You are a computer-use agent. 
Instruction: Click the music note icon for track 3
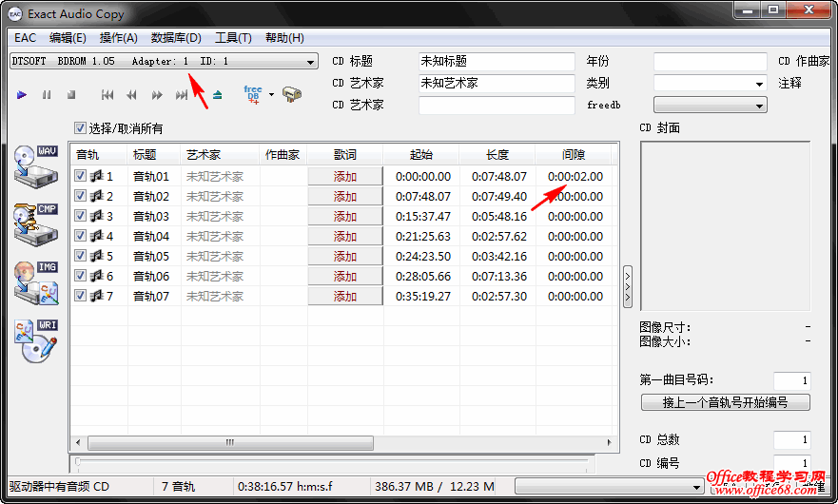(97, 216)
